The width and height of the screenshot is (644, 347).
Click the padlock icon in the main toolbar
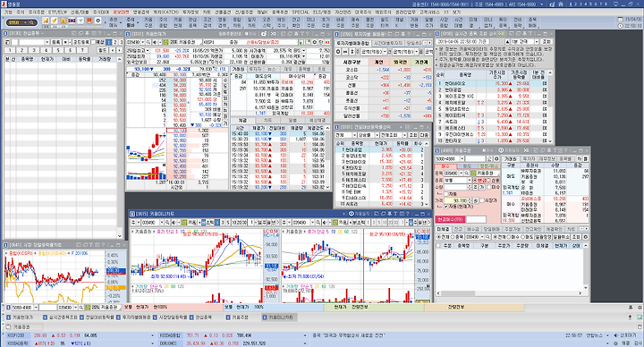pyautogui.click(x=63, y=21)
